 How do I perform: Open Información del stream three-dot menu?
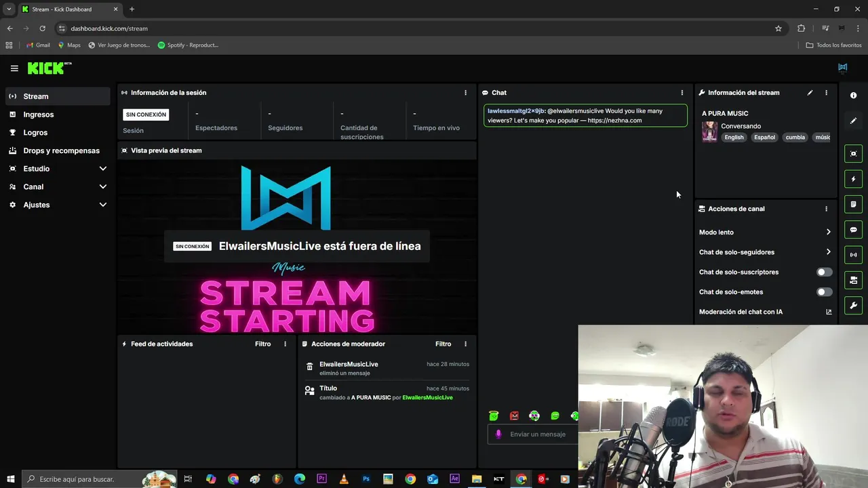coord(826,93)
